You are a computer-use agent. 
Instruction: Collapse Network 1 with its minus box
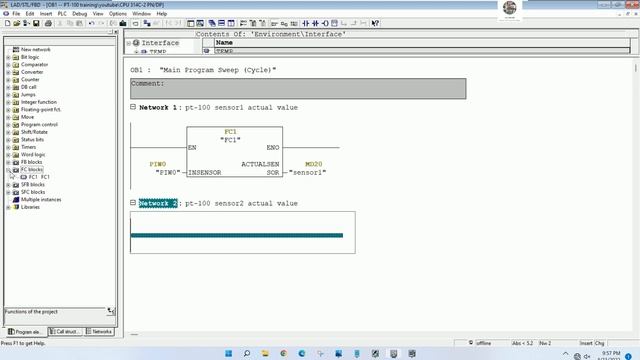[133, 107]
